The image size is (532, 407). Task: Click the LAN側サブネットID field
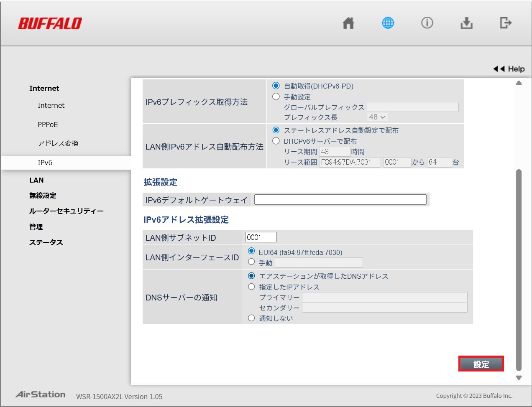(x=261, y=237)
